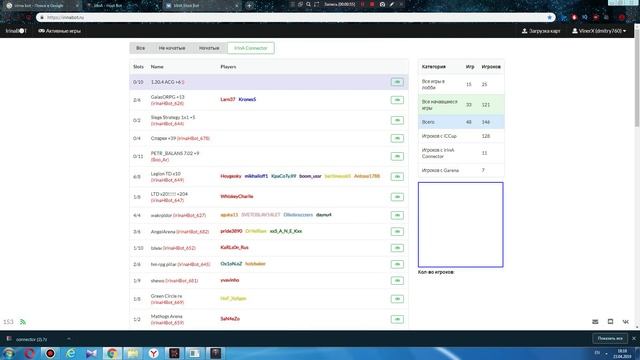The image size is (640, 360).
Task: Click 'Siege Strategy 1x1' game name
Action: pyautogui.click(x=173, y=117)
